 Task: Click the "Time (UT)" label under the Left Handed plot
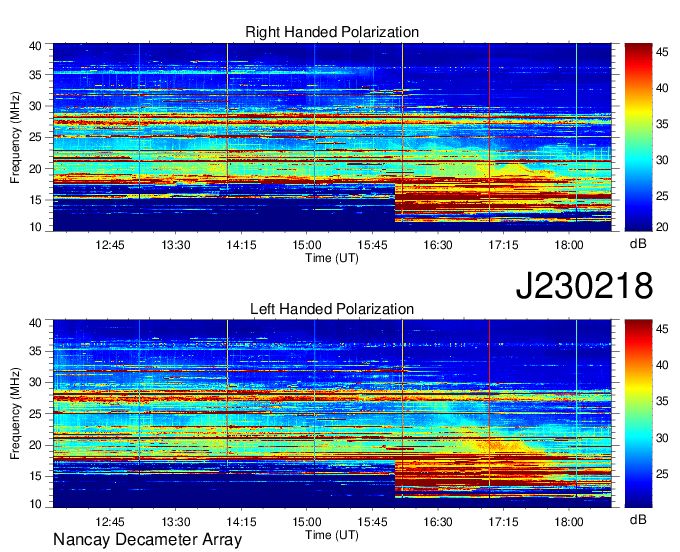pyautogui.click(x=332, y=535)
